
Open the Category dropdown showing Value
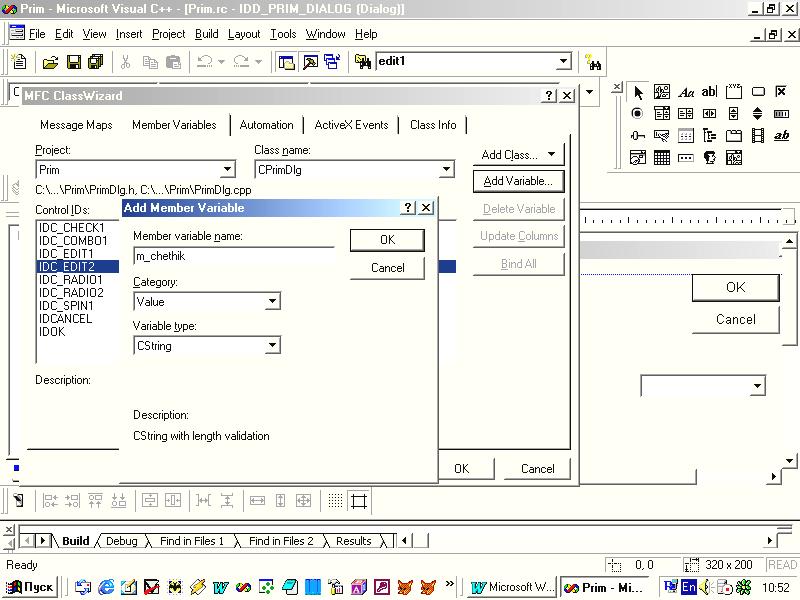(272, 302)
